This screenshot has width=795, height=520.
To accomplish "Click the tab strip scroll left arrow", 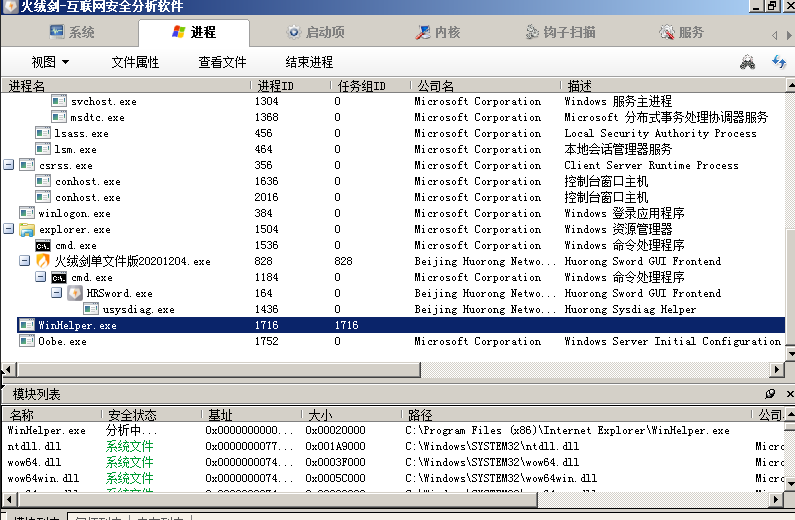I will coord(775,35).
